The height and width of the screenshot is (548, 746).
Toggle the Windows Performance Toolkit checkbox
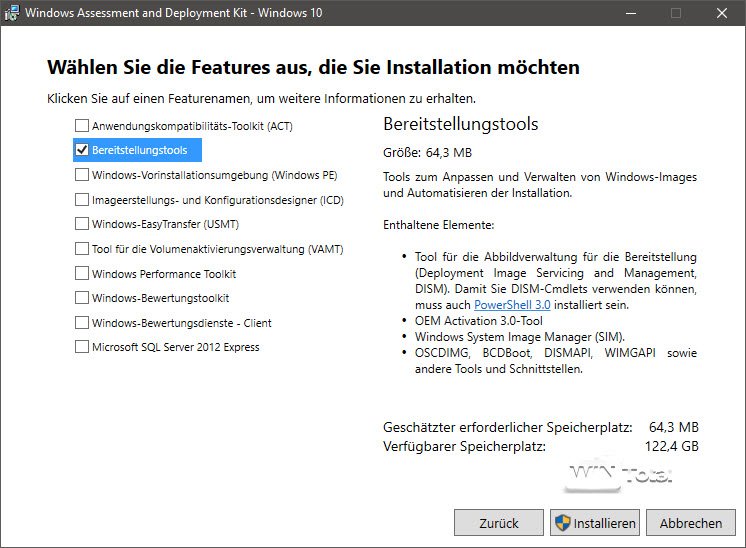(81, 273)
